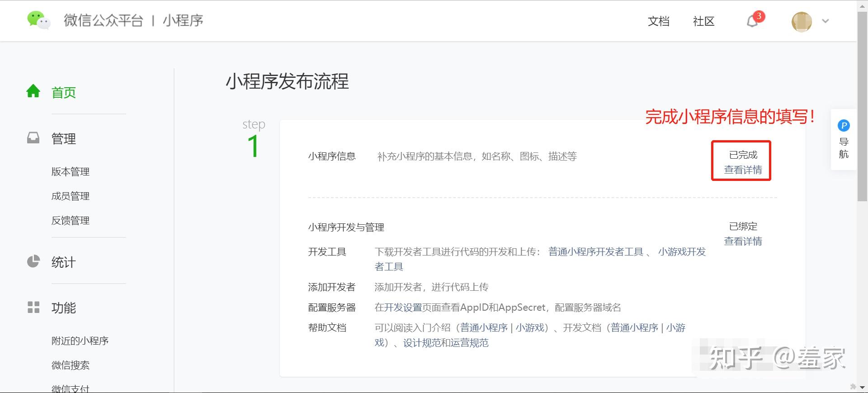868x393 pixels.
Task: Click 查看详情 under 已完成
Action: pyautogui.click(x=743, y=170)
